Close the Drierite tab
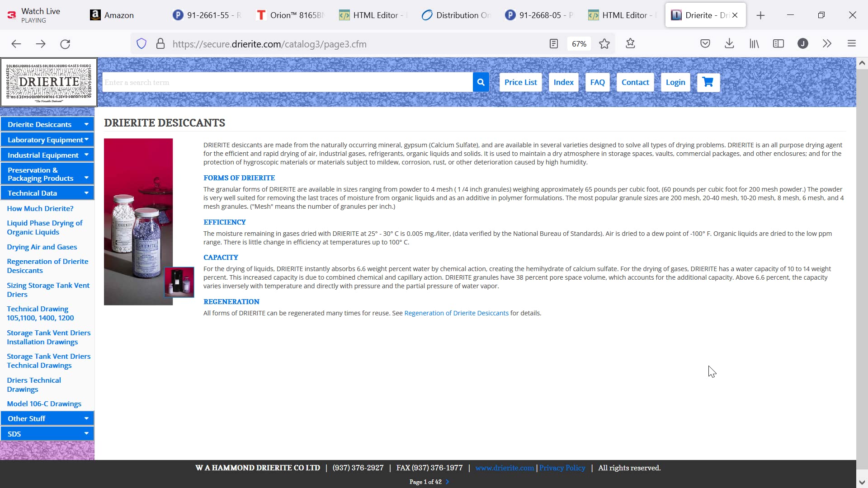868x488 pixels. (x=735, y=15)
